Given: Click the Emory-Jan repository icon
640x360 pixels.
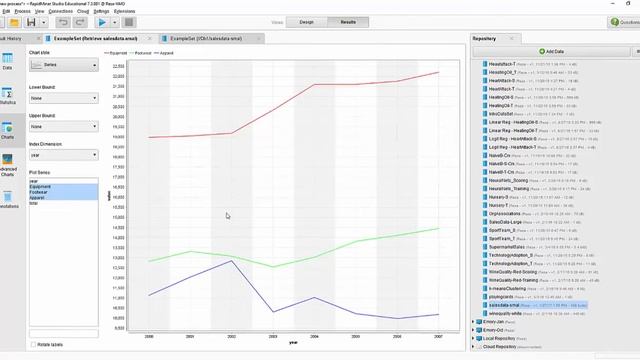Looking at the screenshot, I should 479,322.
